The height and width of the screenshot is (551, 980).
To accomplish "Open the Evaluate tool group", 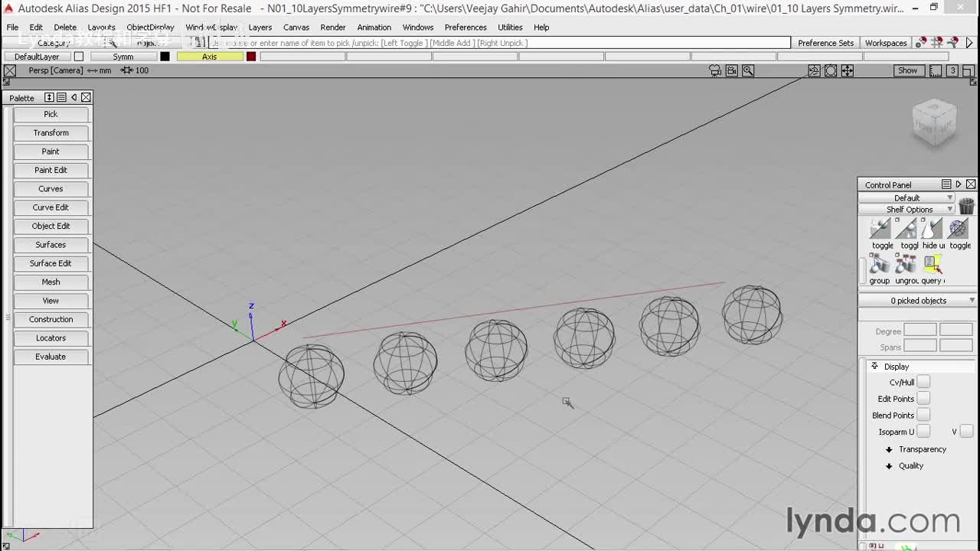I will point(51,357).
